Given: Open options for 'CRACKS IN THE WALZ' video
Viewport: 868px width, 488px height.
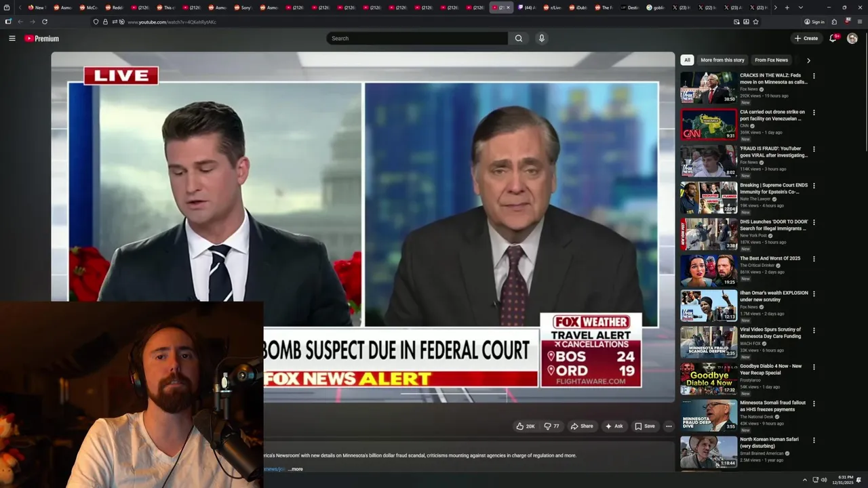Looking at the screenshot, I should coord(814,76).
